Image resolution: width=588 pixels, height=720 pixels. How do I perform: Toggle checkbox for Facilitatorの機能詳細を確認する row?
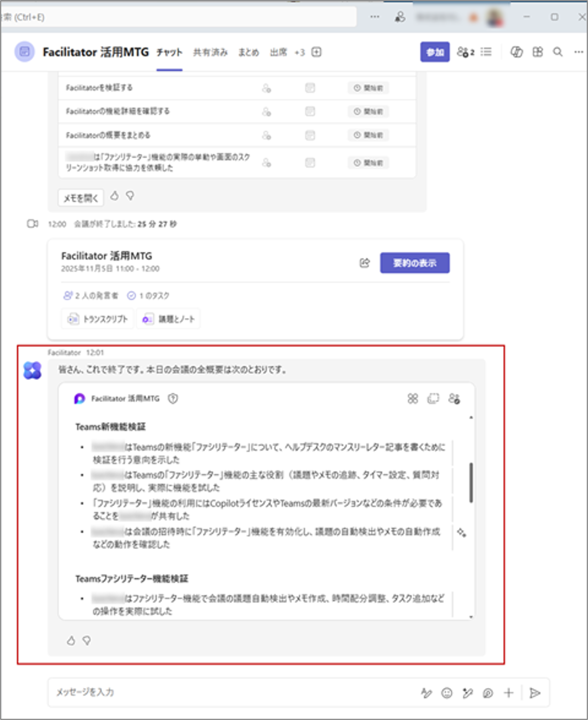pos(310,112)
